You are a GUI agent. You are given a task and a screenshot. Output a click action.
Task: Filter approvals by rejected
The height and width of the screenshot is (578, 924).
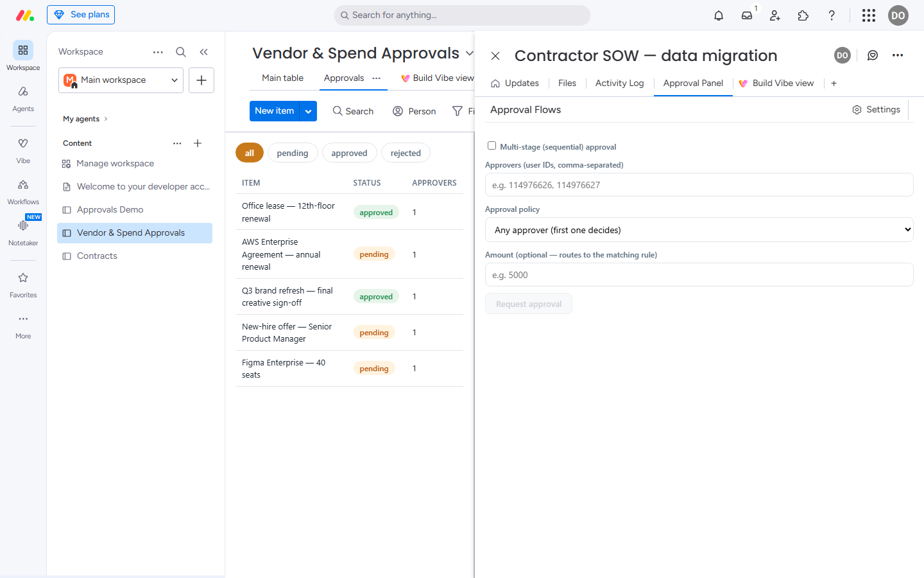tap(406, 153)
